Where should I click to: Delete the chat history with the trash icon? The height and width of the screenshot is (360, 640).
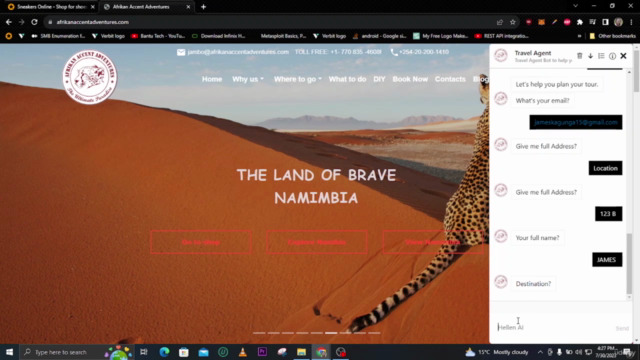pos(580,56)
